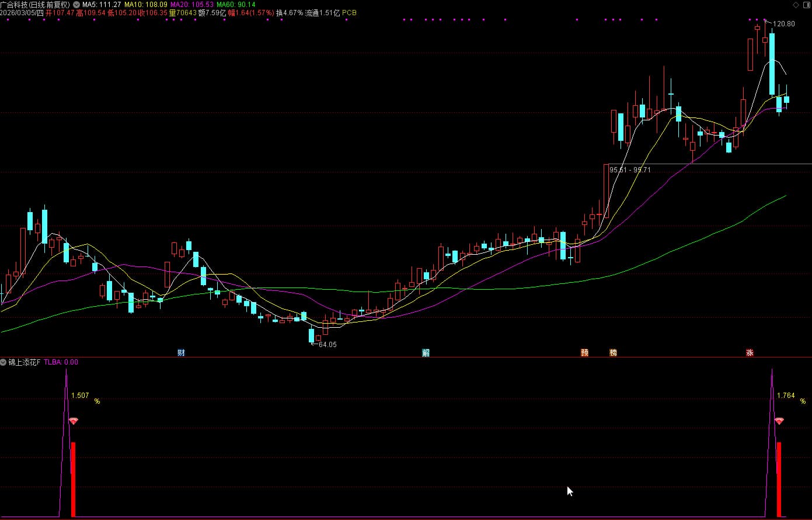812x520 pixels.
Task: Click the 95.51 - 95.71 gap line label
Action: point(629,169)
